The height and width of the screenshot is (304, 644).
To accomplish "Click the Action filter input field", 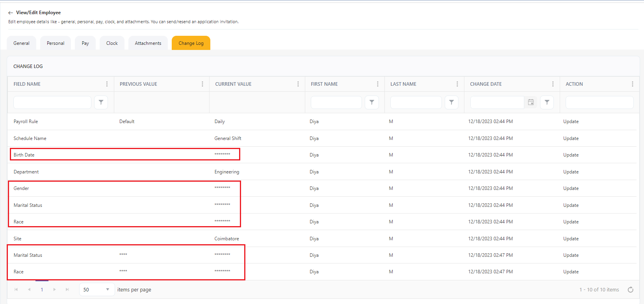I will tap(599, 102).
